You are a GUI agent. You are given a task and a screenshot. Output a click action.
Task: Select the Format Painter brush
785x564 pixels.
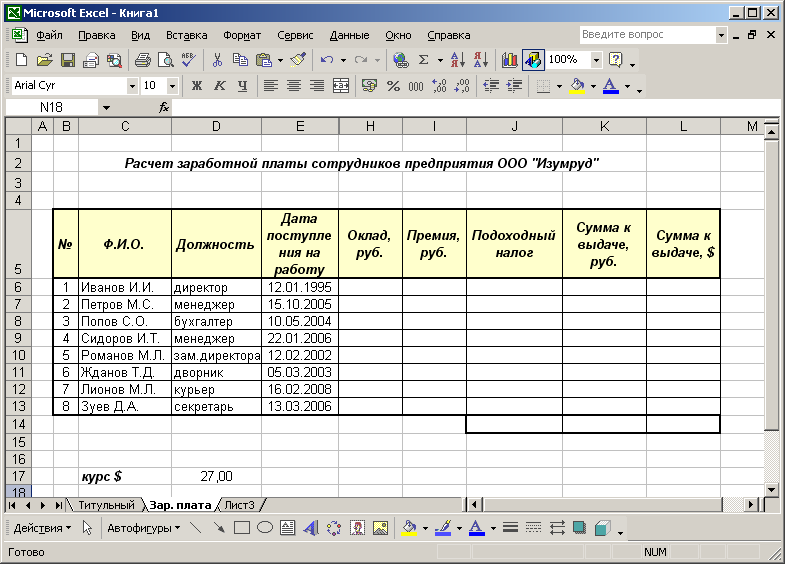(298, 60)
